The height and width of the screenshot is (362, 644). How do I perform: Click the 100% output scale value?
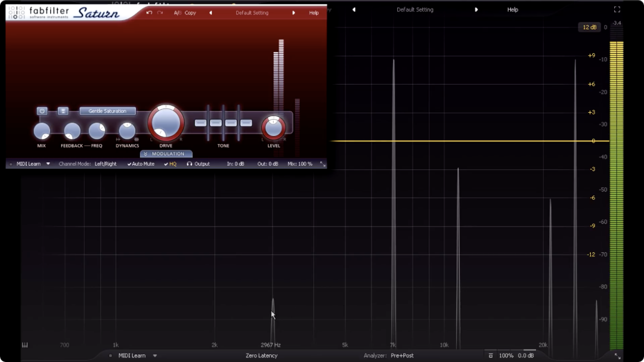(506, 355)
